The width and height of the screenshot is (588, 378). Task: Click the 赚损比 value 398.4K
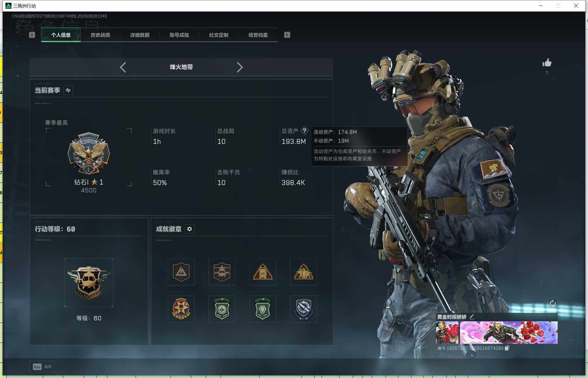[x=293, y=183]
